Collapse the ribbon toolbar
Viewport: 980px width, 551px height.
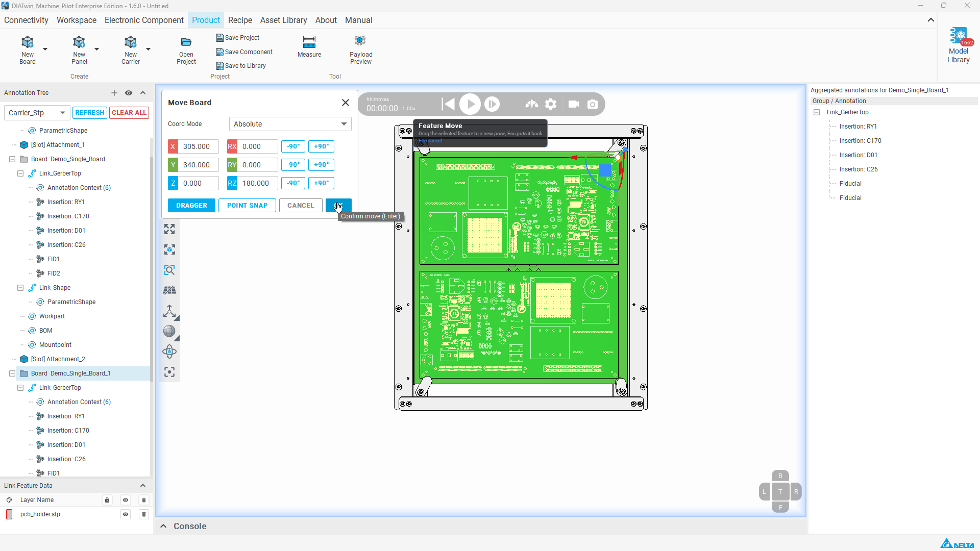(931, 20)
